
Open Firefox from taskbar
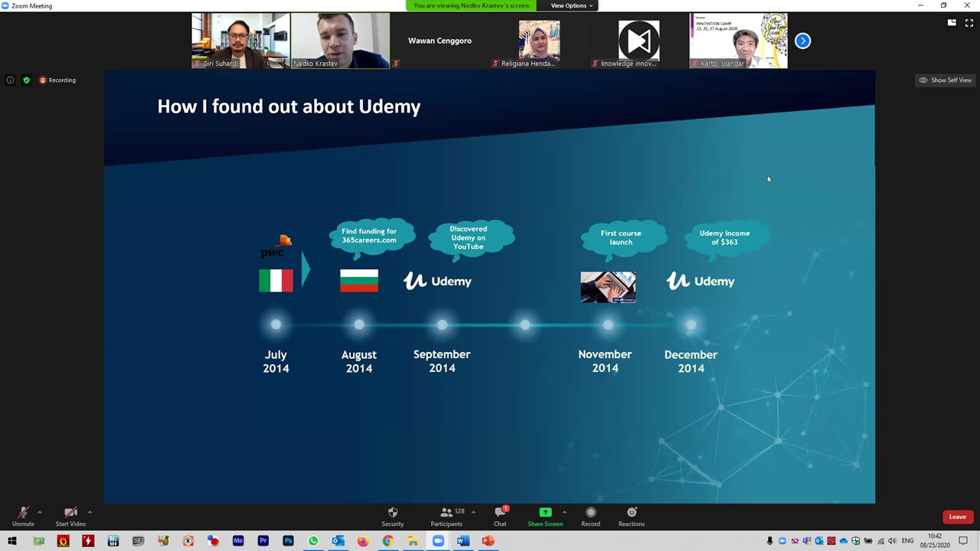(x=363, y=541)
